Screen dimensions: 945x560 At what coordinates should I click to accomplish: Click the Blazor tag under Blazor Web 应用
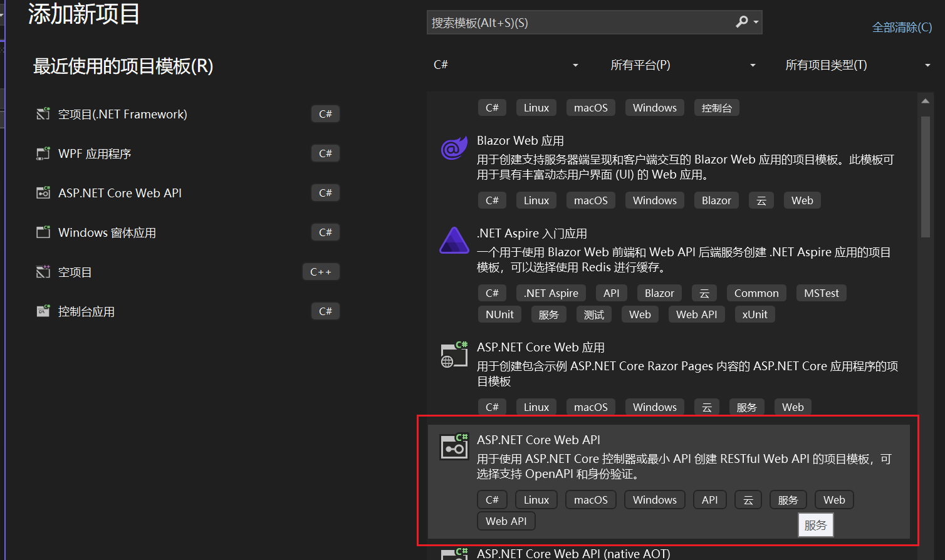(716, 200)
